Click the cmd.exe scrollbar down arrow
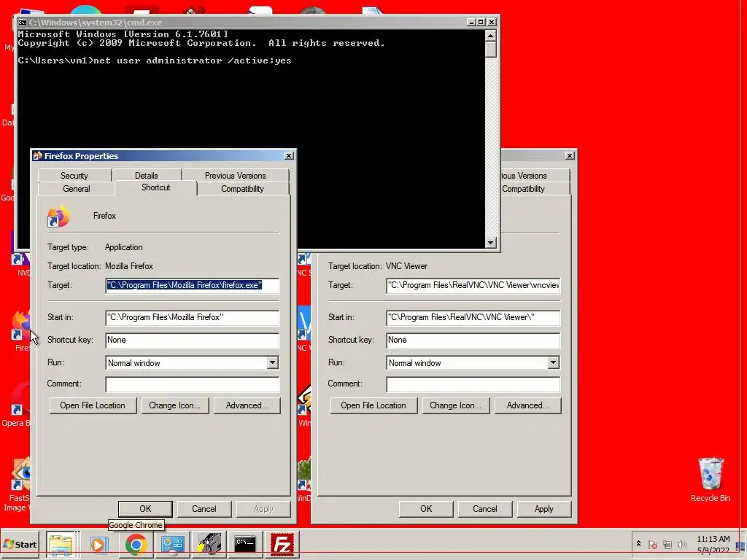This screenshot has width=747, height=560. coord(491,243)
